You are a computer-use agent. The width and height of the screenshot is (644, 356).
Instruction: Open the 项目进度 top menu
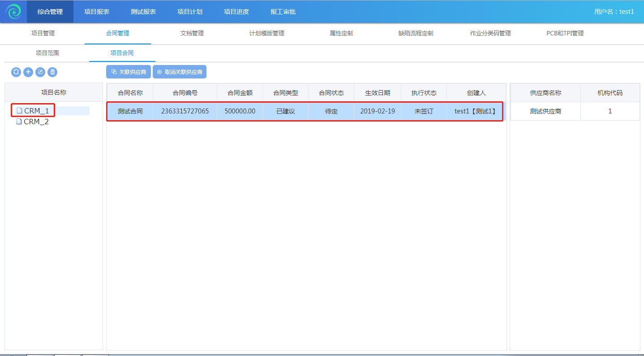tap(236, 12)
